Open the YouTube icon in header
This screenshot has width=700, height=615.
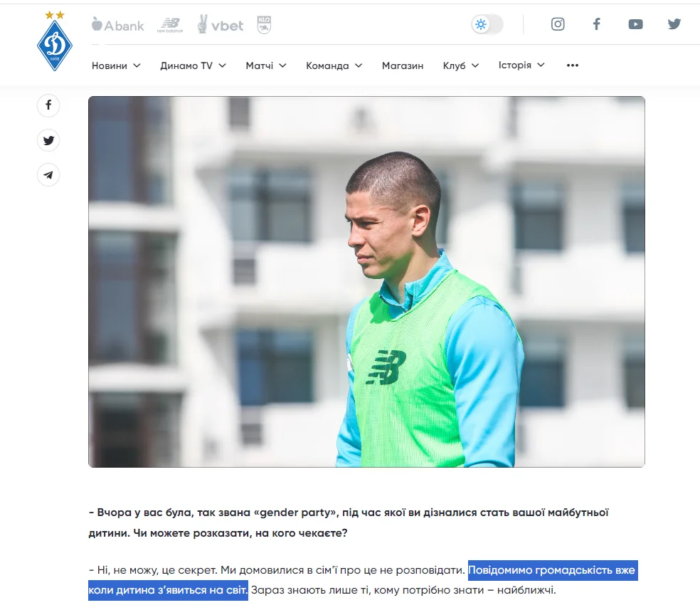tap(635, 24)
